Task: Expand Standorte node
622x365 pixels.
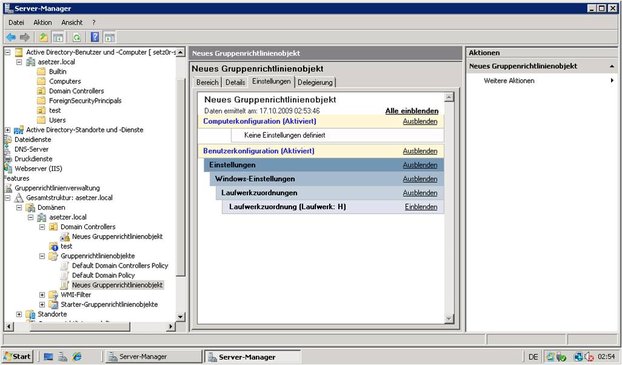Action: click(x=19, y=314)
